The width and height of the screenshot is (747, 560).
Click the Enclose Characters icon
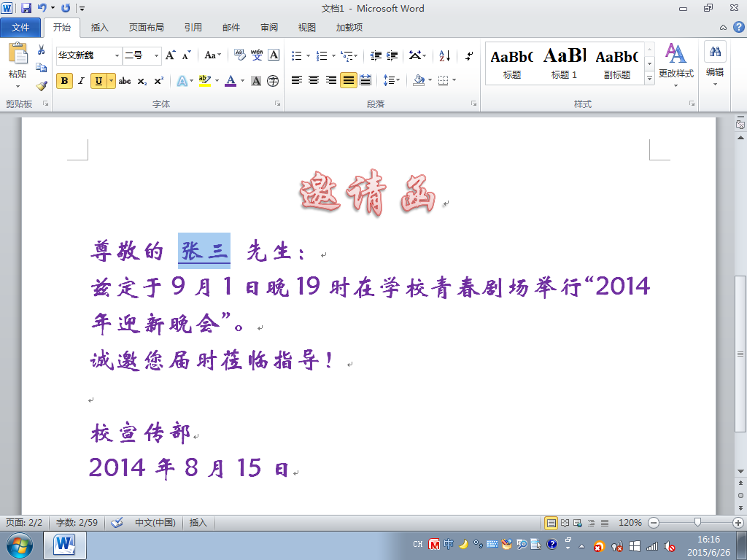pyautogui.click(x=273, y=81)
